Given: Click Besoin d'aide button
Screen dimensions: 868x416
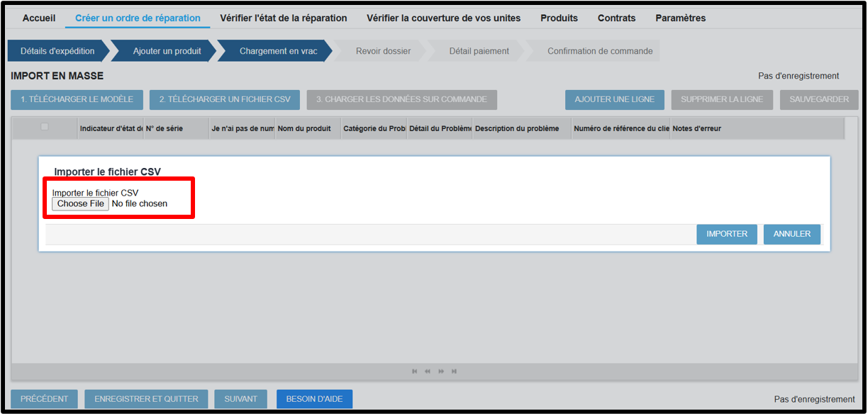Looking at the screenshot, I should [x=314, y=399].
